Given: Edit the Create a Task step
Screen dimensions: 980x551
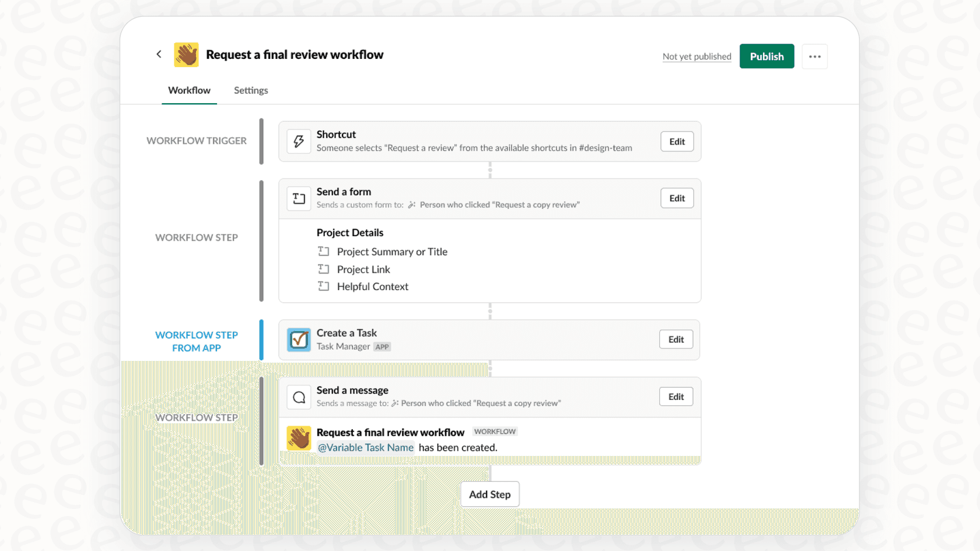Looking at the screenshot, I should point(675,339).
